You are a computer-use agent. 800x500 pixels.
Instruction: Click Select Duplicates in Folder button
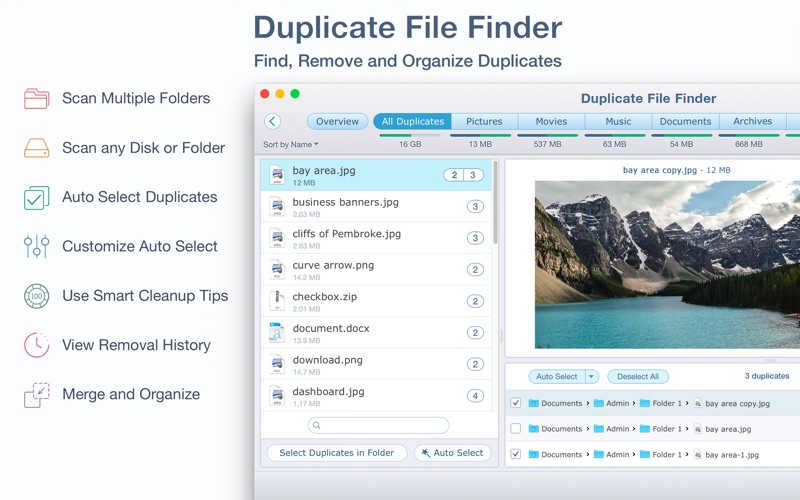point(337,453)
